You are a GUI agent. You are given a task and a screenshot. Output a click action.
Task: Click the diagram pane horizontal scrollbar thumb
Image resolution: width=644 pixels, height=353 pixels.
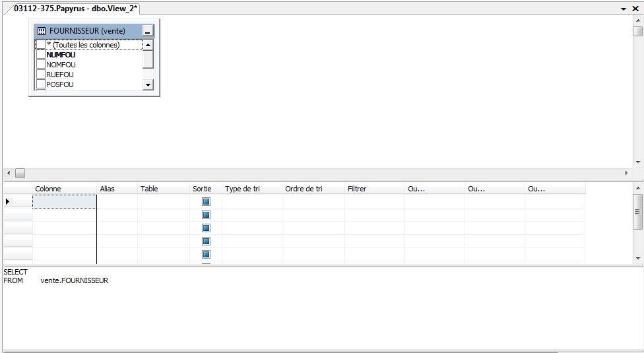(x=20, y=173)
